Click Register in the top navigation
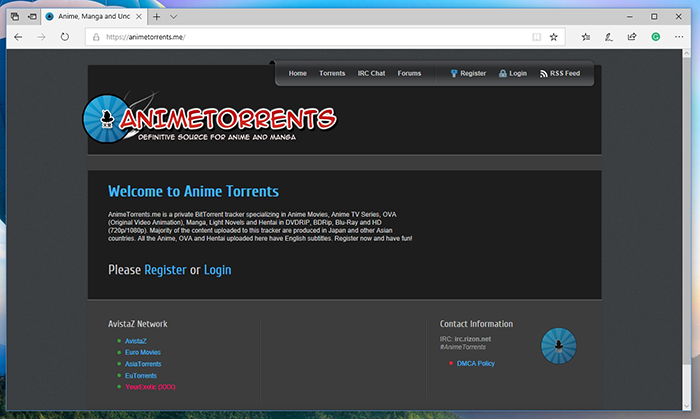The height and width of the screenshot is (419, 700). point(473,73)
